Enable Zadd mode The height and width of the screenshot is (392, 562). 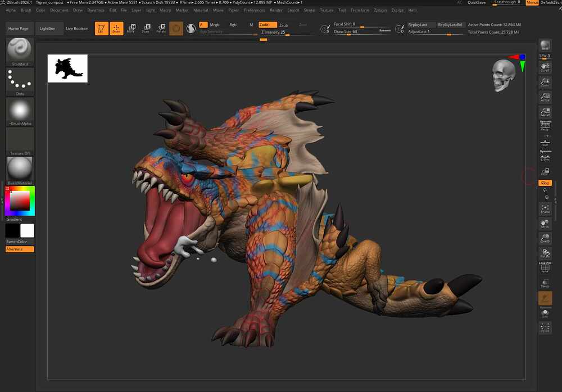[268, 25]
